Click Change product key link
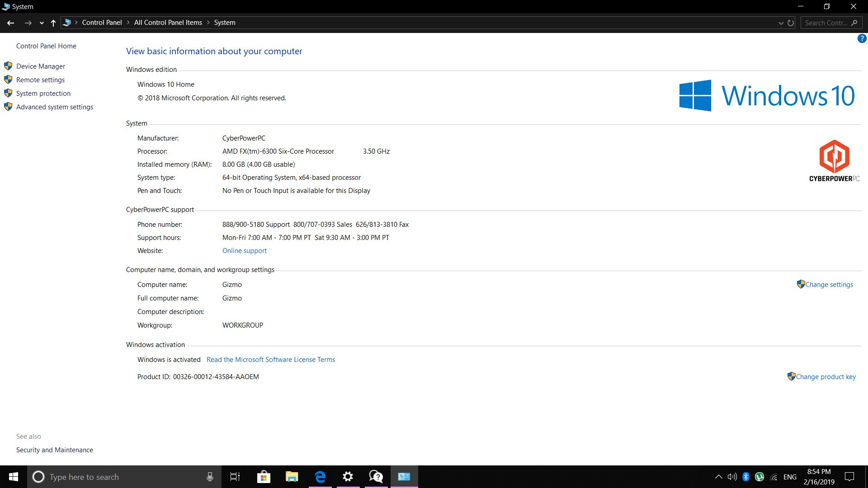This screenshot has height=488, width=868. 826,377
